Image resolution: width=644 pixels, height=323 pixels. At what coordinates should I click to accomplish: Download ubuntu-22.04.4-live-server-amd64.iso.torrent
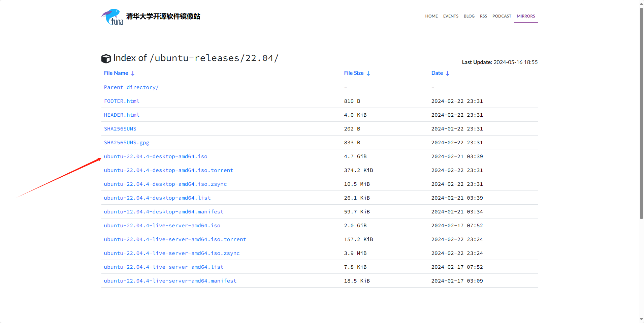175,239
